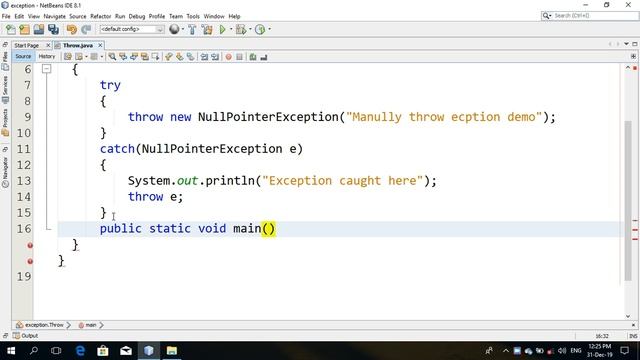Save all files with Save All icon
The image size is (640, 360).
pos(53,29)
